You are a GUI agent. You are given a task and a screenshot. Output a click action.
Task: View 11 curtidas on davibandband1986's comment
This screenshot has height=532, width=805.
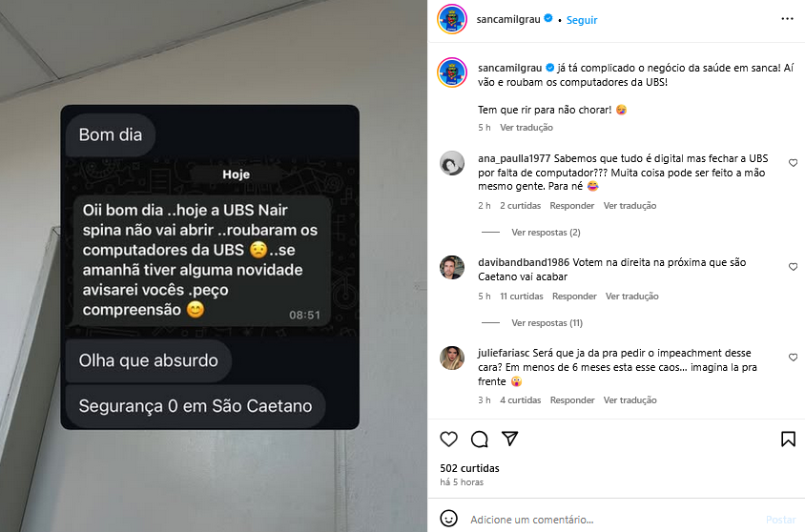click(521, 297)
